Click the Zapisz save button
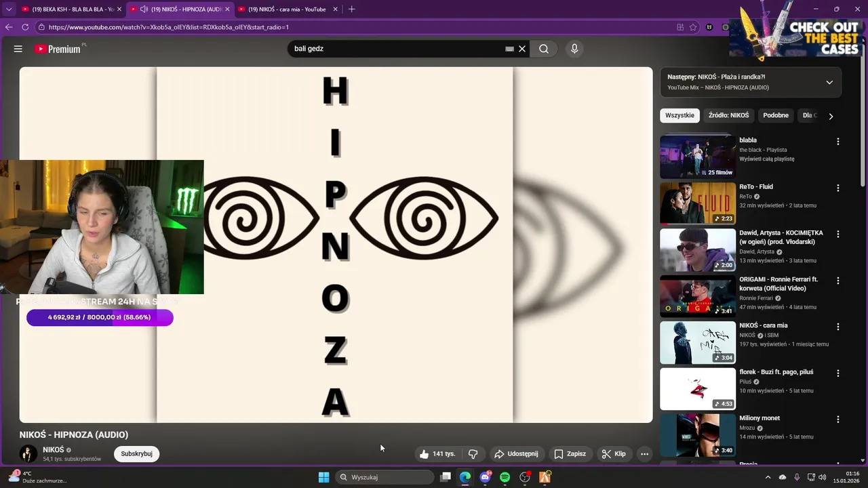 [570, 454]
